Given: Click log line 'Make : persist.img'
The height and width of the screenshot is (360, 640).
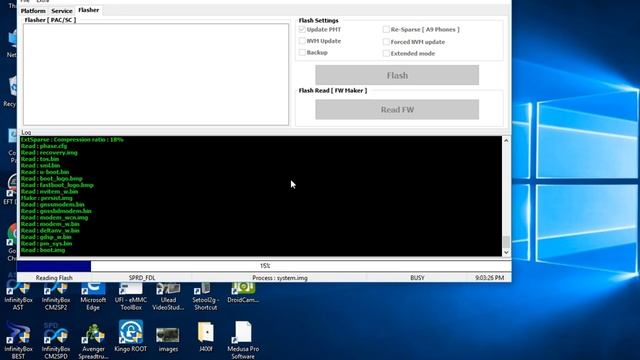Looking at the screenshot, I should coord(47,198).
